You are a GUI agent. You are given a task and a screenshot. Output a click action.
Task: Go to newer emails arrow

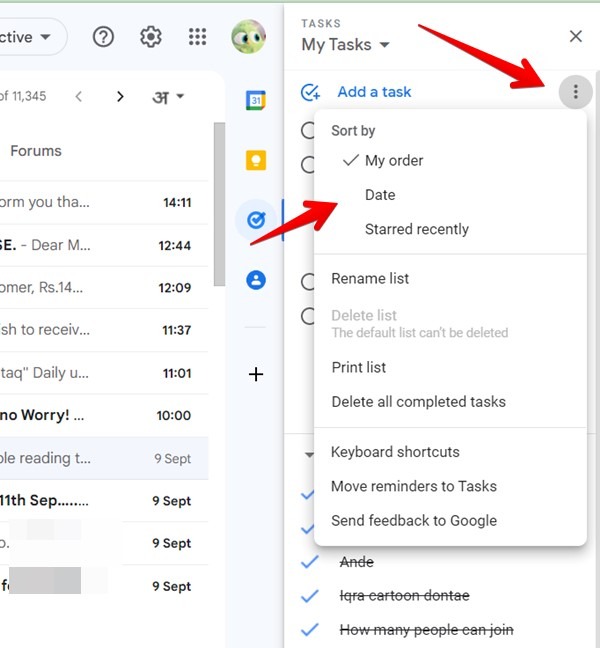pyautogui.click(x=79, y=97)
